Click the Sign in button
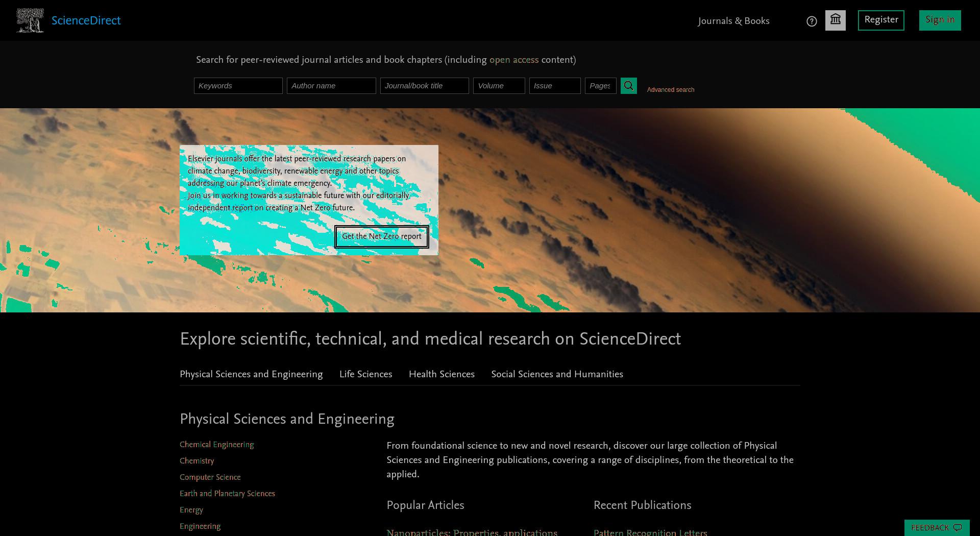 click(x=940, y=20)
